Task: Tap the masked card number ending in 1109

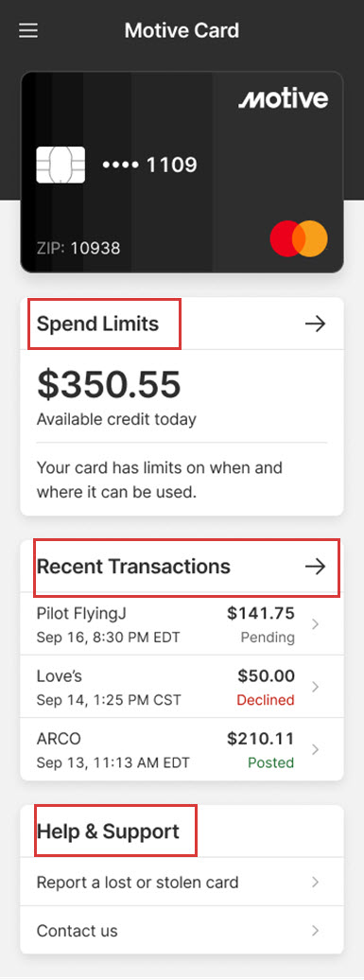Action: point(149,165)
